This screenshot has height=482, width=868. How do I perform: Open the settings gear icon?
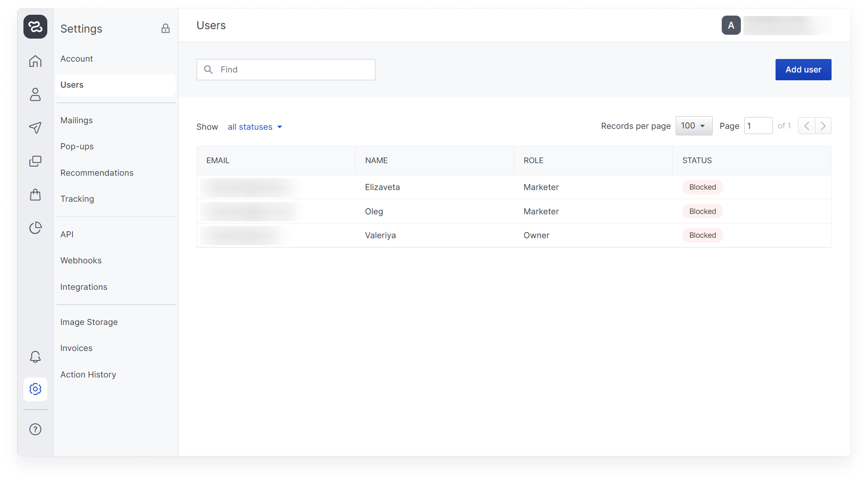click(x=35, y=389)
